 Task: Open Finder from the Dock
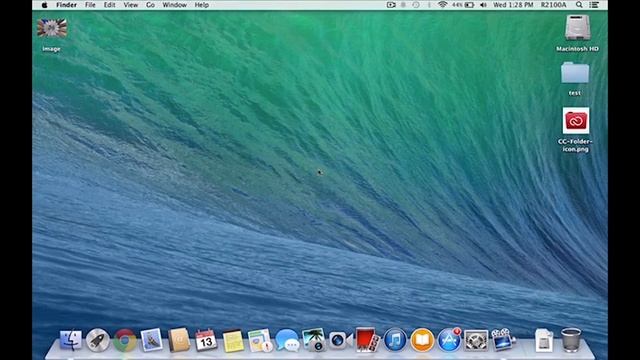[71, 340]
